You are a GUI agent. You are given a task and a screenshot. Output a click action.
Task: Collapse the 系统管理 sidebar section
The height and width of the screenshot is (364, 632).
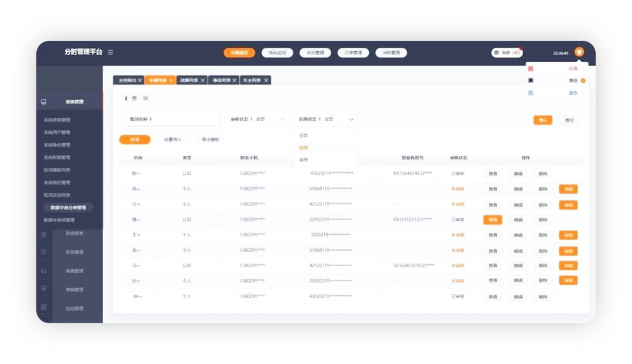tap(69, 102)
